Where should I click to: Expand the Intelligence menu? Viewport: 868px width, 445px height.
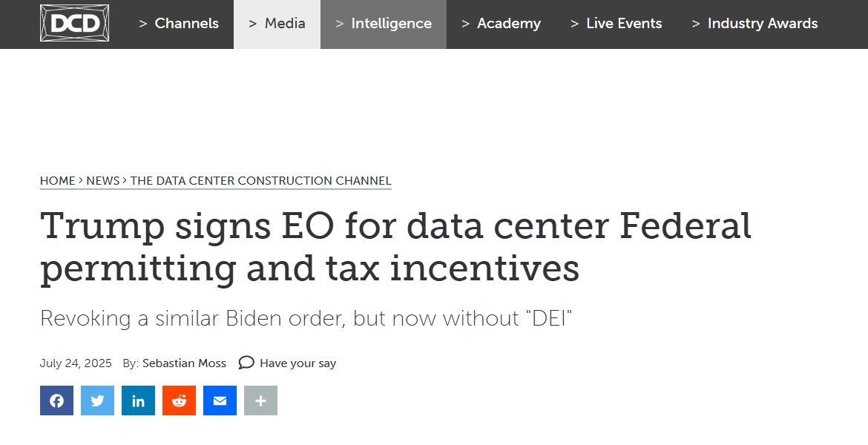pyautogui.click(x=384, y=24)
